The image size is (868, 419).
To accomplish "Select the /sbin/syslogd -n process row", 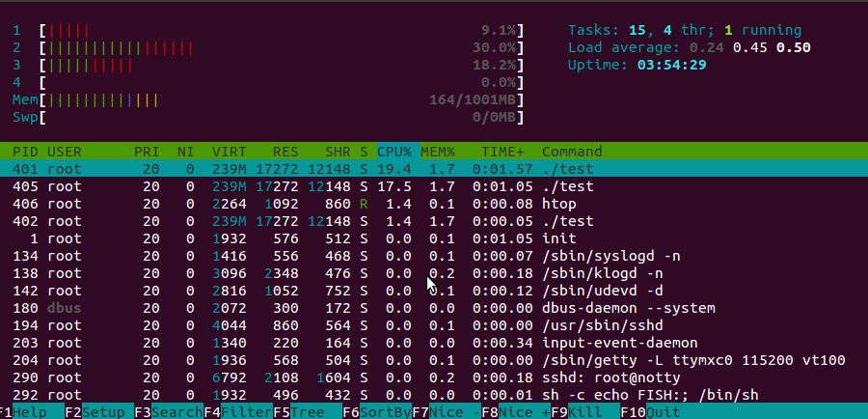I will [x=434, y=256].
